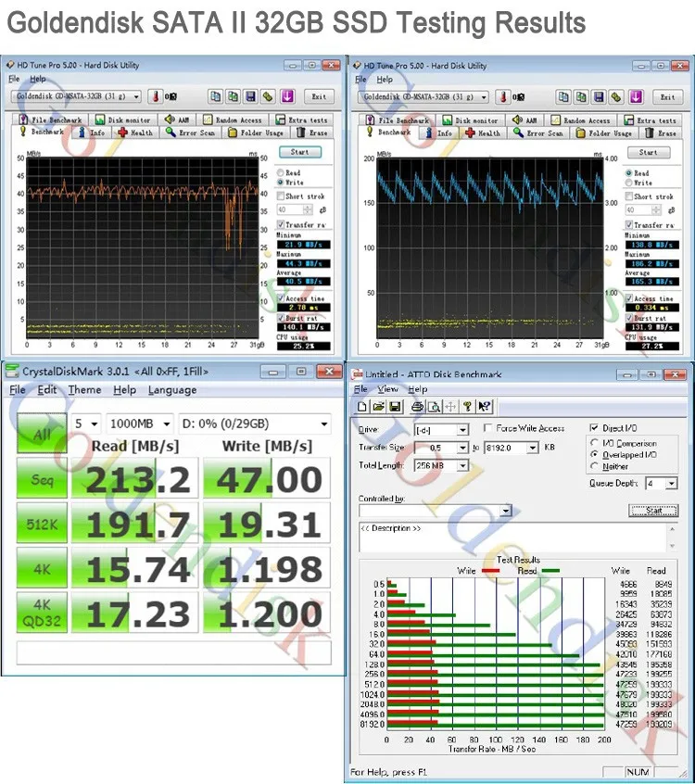This screenshot has width=695, height=784.
Task: Click Exit button in HD Tune read-test window
Action: pos(667,97)
